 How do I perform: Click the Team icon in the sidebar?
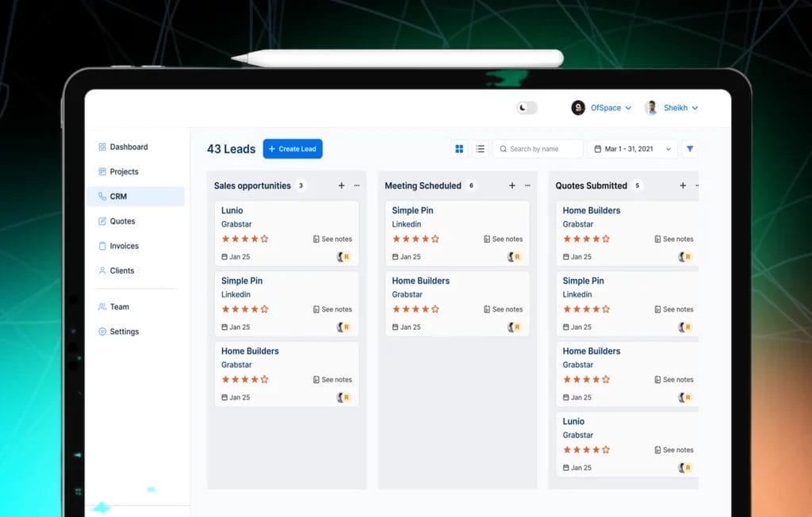(102, 306)
